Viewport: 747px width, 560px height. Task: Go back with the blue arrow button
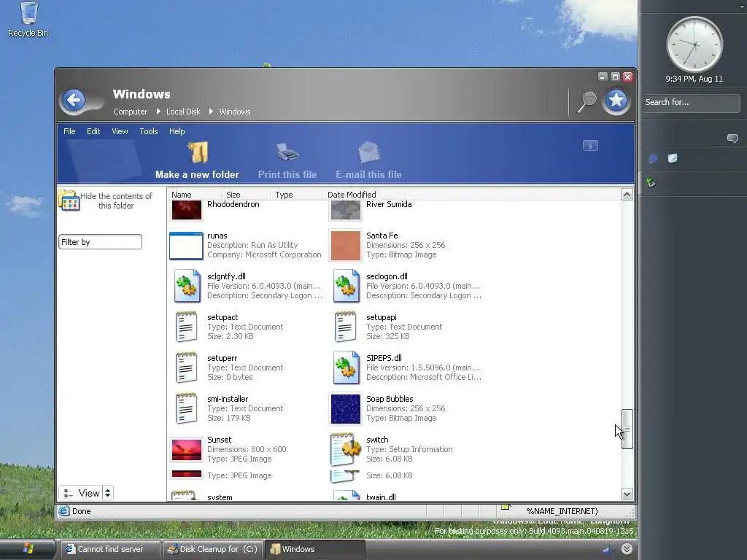click(74, 101)
